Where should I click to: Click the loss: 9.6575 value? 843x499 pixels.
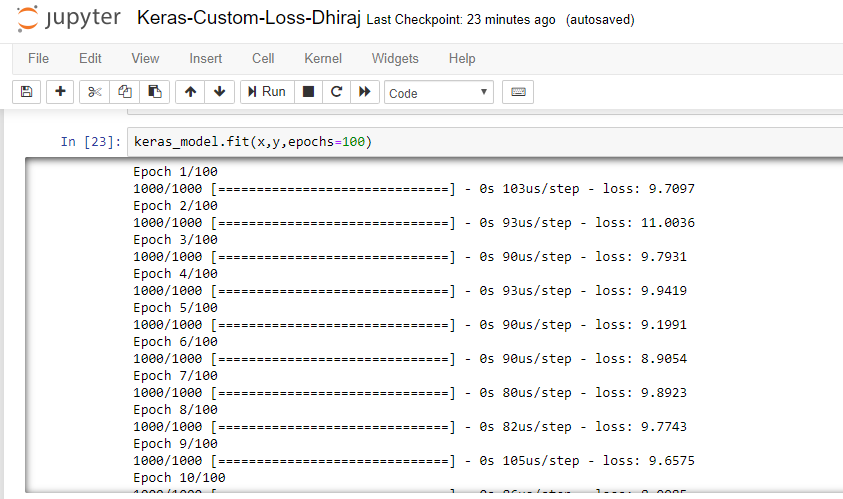pyautogui.click(x=648, y=461)
